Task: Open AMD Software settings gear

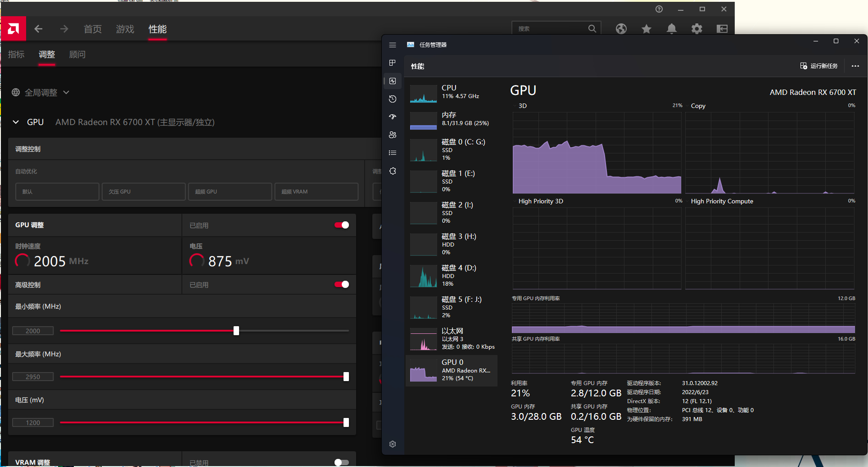Action: [697, 29]
